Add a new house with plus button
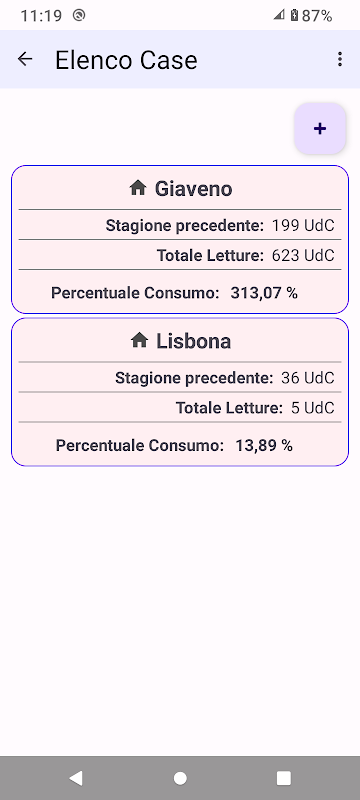The image size is (360, 800). (320, 129)
